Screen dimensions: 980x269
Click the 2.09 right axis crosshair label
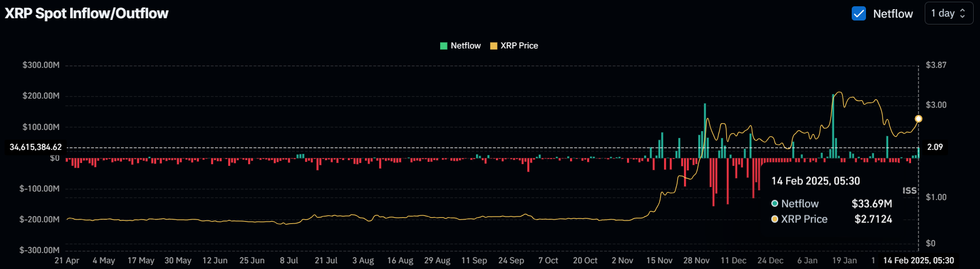click(935, 147)
